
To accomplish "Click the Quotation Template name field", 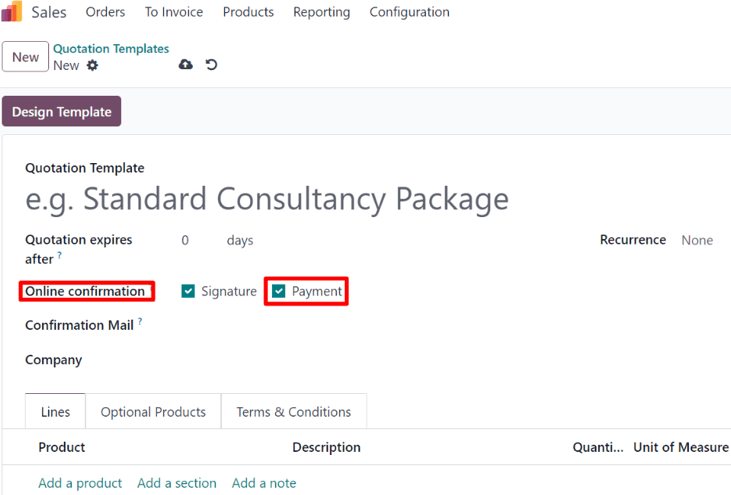I will (x=267, y=199).
